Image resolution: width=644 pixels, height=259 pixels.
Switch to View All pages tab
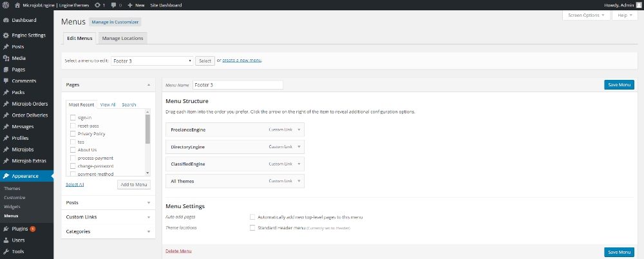point(108,104)
